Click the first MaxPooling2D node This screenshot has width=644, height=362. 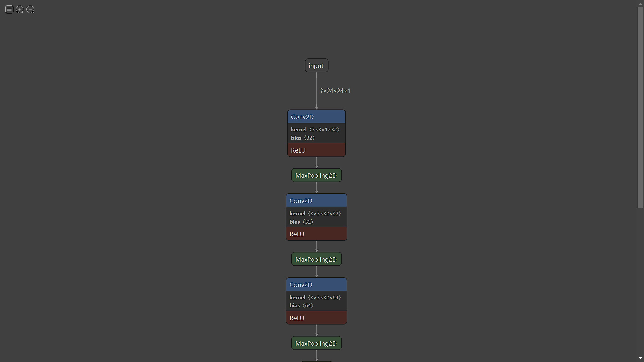(x=316, y=176)
